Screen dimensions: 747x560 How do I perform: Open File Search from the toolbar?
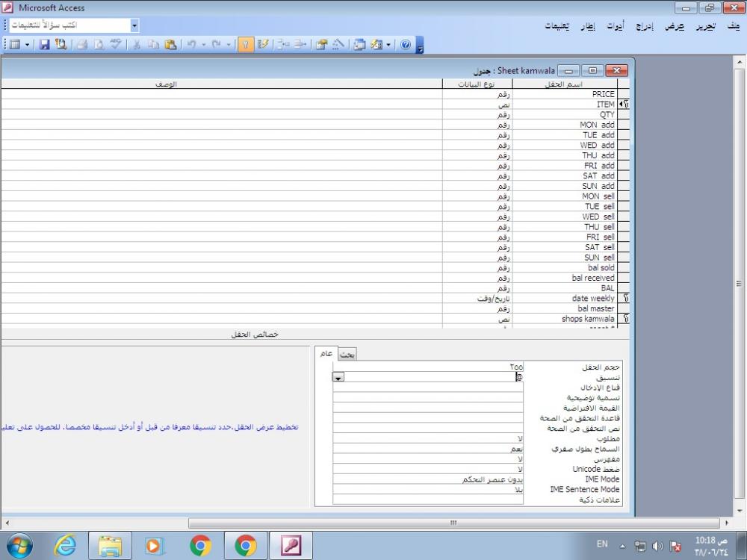tap(61, 45)
